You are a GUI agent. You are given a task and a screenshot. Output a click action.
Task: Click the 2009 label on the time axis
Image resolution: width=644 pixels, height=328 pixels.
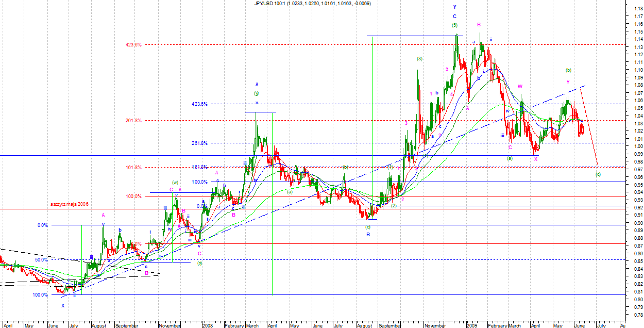coord(472,325)
